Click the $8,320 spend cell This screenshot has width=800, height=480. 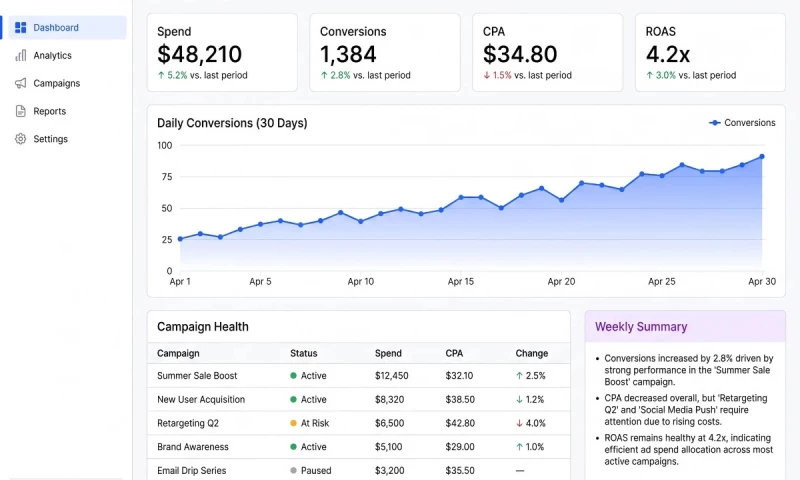tap(389, 399)
